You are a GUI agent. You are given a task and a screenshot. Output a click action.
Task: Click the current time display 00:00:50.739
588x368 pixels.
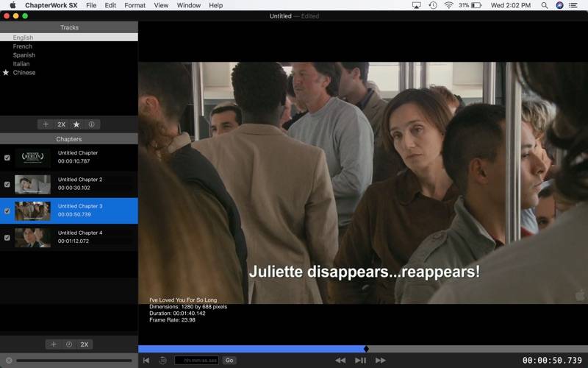click(553, 361)
